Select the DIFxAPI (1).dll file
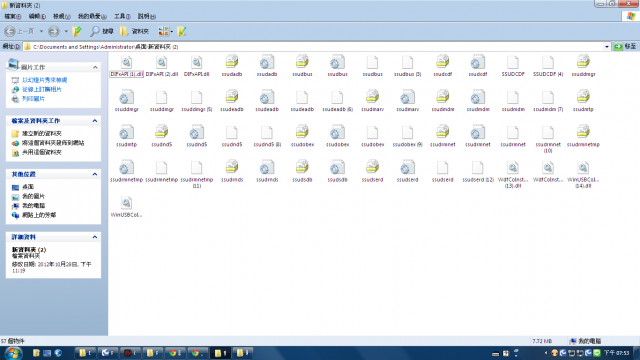Image resolution: width=640 pixels, height=360 pixels. [x=127, y=66]
